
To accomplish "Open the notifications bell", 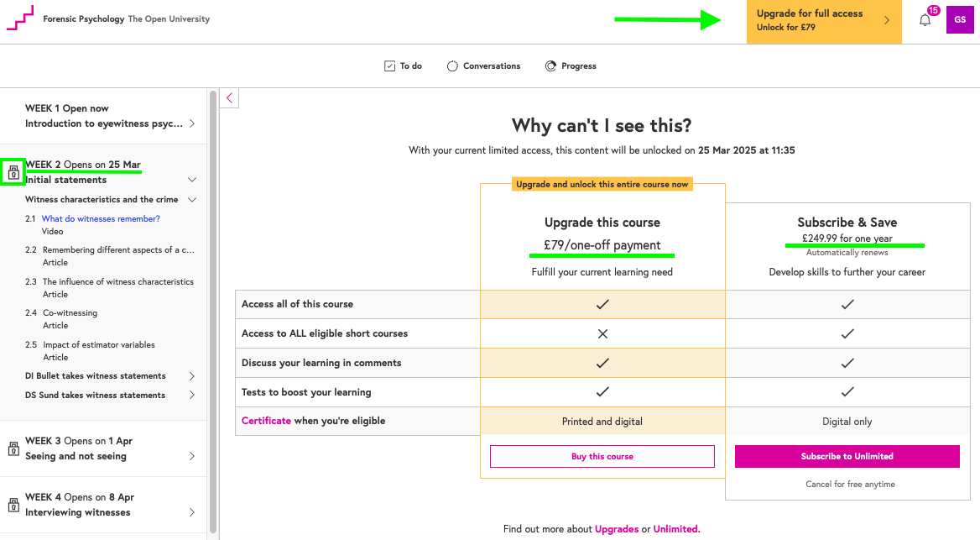I will [925, 20].
